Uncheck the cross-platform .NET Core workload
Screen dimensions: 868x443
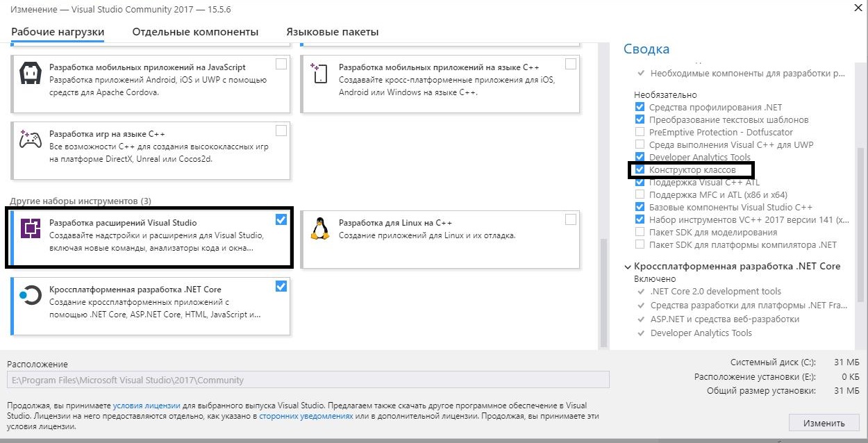(281, 286)
